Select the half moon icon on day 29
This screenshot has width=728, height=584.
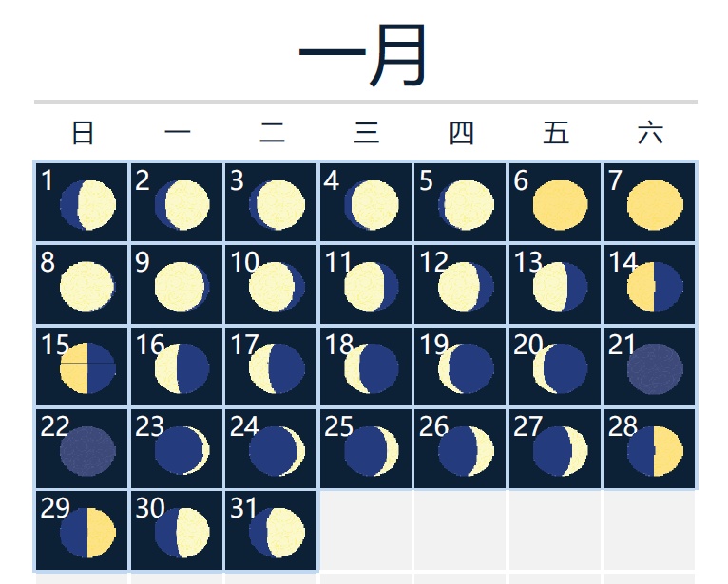click(x=87, y=533)
